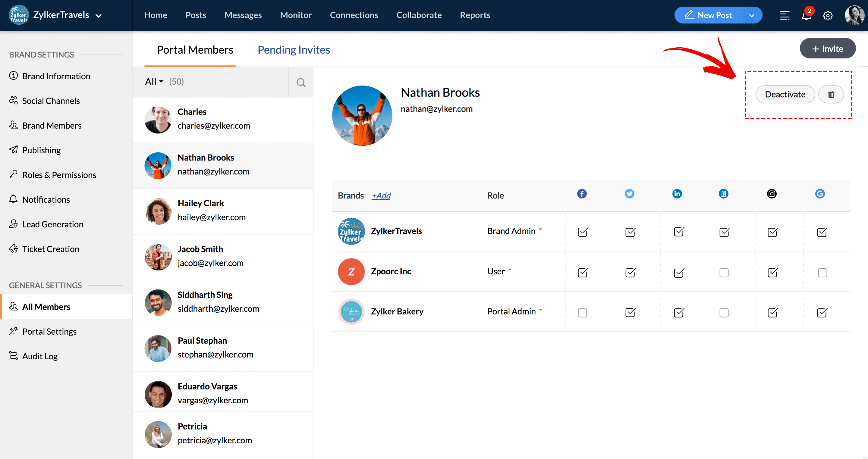
Task: Switch to the Pending Invites tab
Action: tap(294, 50)
